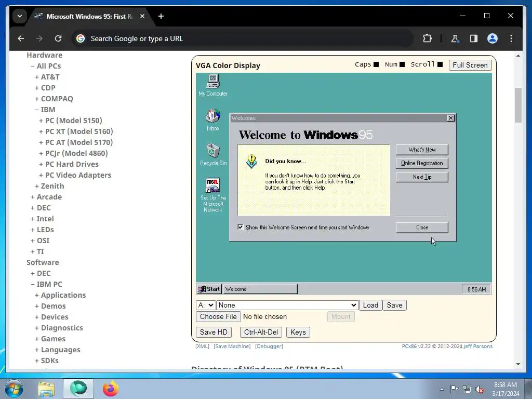Close the Microsoft Windows 95 browser tab
This screenshot has height=399, width=532.
coord(142,16)
